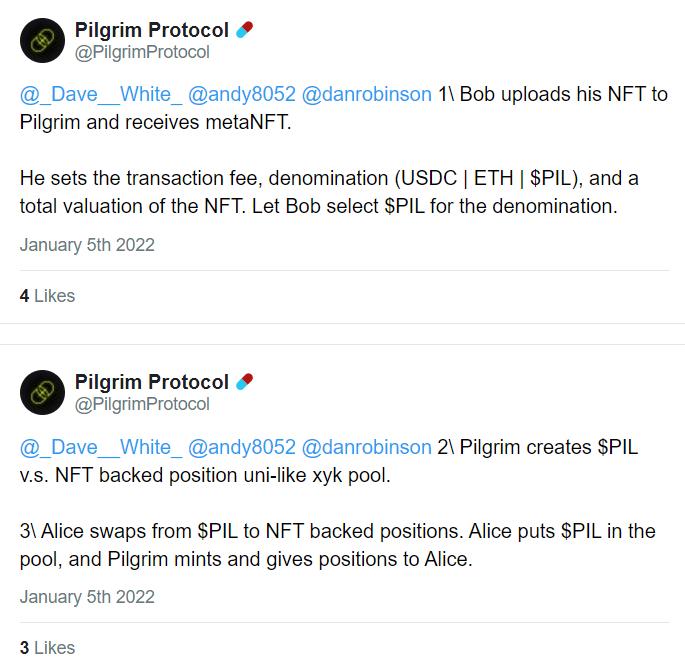Visit the @danrobinson mention in the second tweet

point(367,447)
